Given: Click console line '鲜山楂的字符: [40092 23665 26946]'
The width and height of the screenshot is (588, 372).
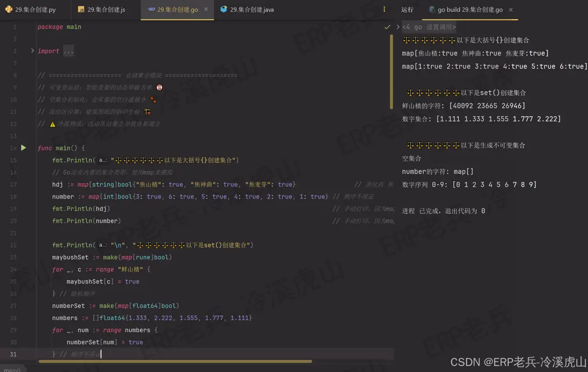Looking at the screenshot, I should coord(464,106).
